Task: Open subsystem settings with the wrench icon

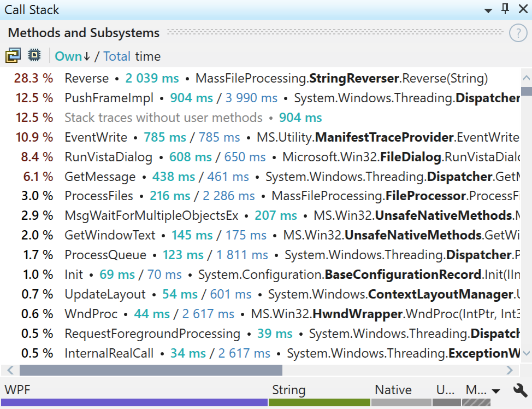Action: (520, 390)
